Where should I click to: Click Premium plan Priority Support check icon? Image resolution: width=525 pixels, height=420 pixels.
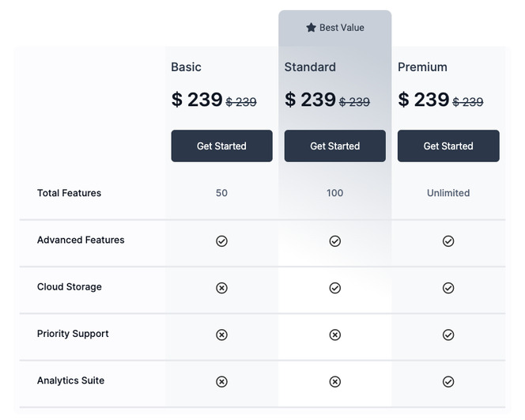pos(448,335)
